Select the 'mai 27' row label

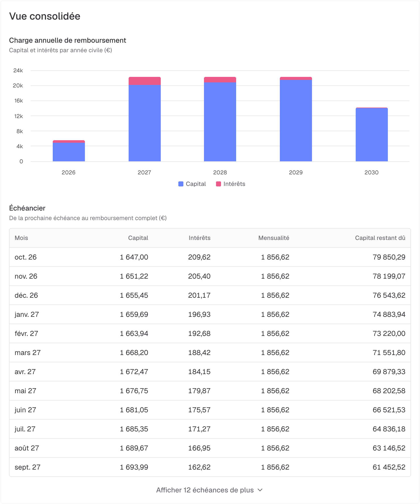pos(25,391)
